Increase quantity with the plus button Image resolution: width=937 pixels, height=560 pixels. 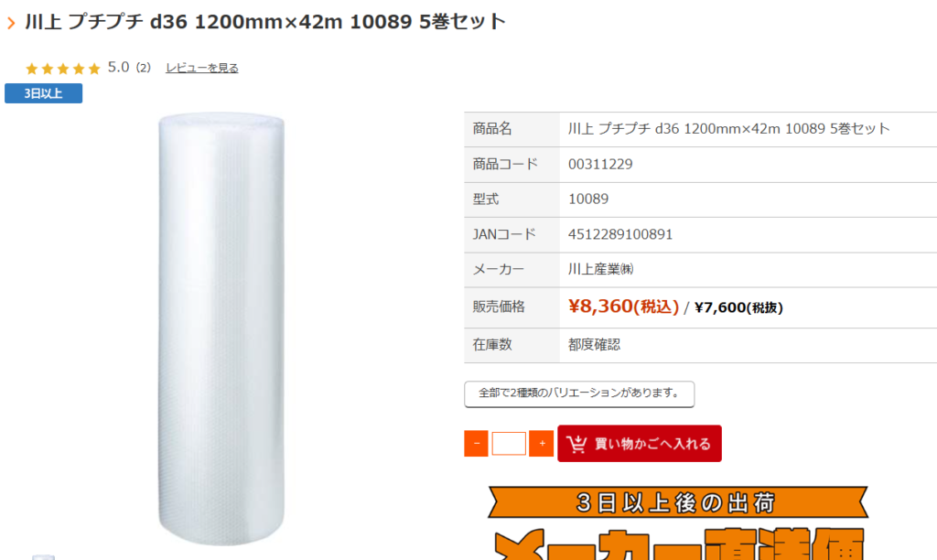[x=542, y=444]
